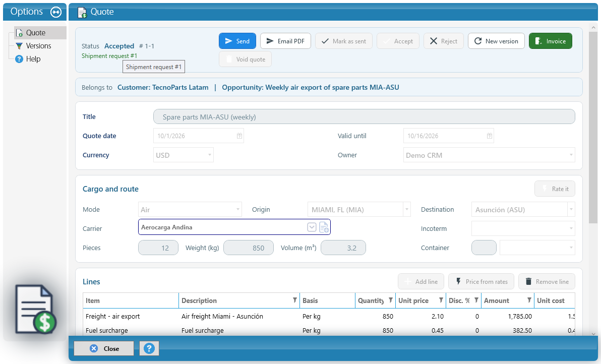Click the Rate it button

point(555,189)
